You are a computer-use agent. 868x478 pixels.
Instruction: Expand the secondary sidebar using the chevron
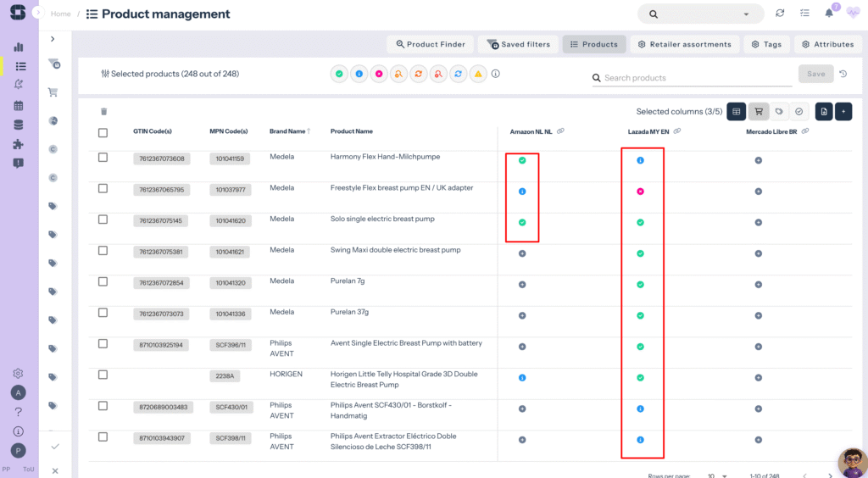[x=53, y=39]
